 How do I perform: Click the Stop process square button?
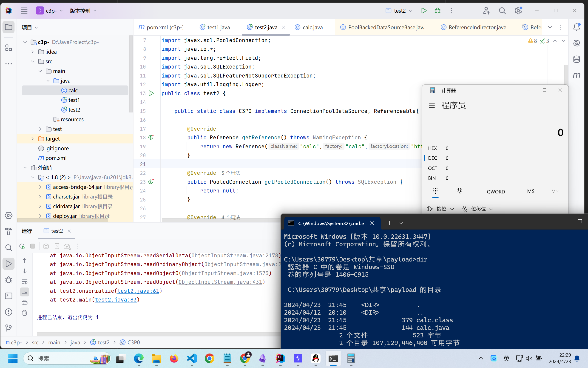(x=33, y=246)
